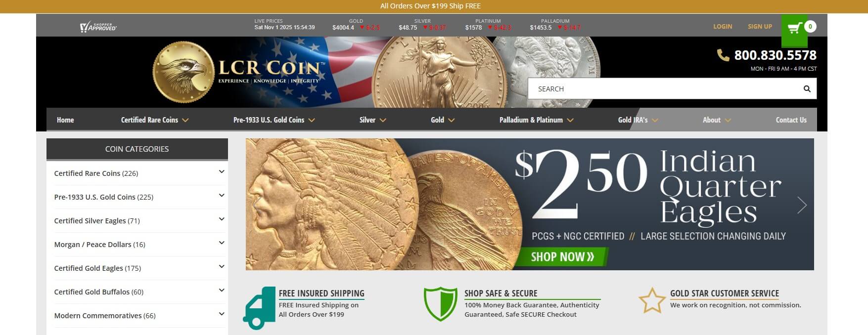This screenshot has height=335, width=868.
Task: Open the Contact Us menu item
Action: 791,120
